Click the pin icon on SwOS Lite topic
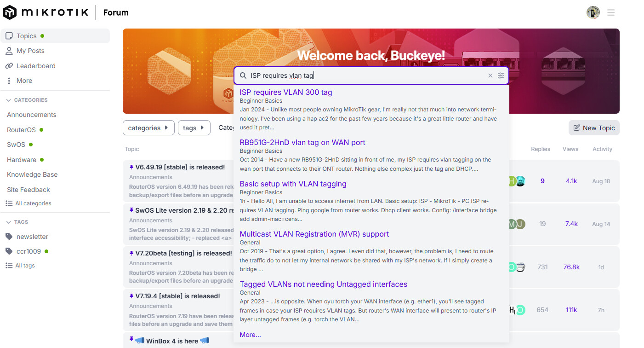This screenshot has width=644, height=348. pyautogui.click(x=131, y=210)
